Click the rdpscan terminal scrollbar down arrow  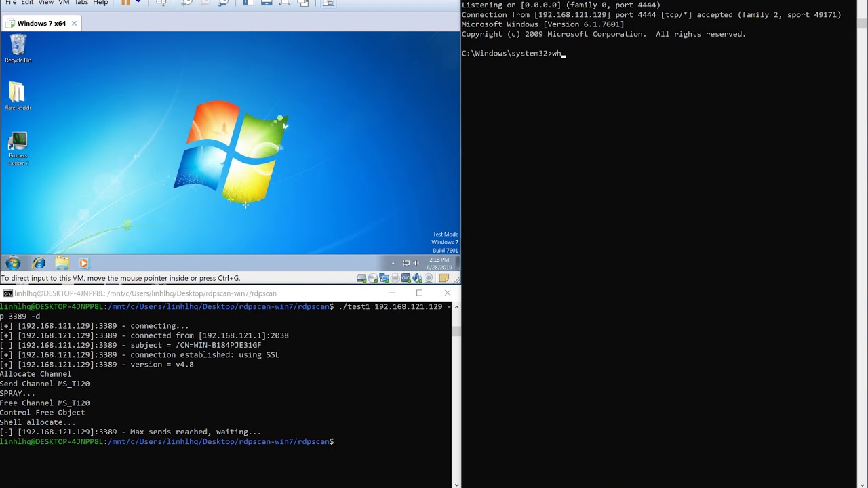click(x=456, y=484)
